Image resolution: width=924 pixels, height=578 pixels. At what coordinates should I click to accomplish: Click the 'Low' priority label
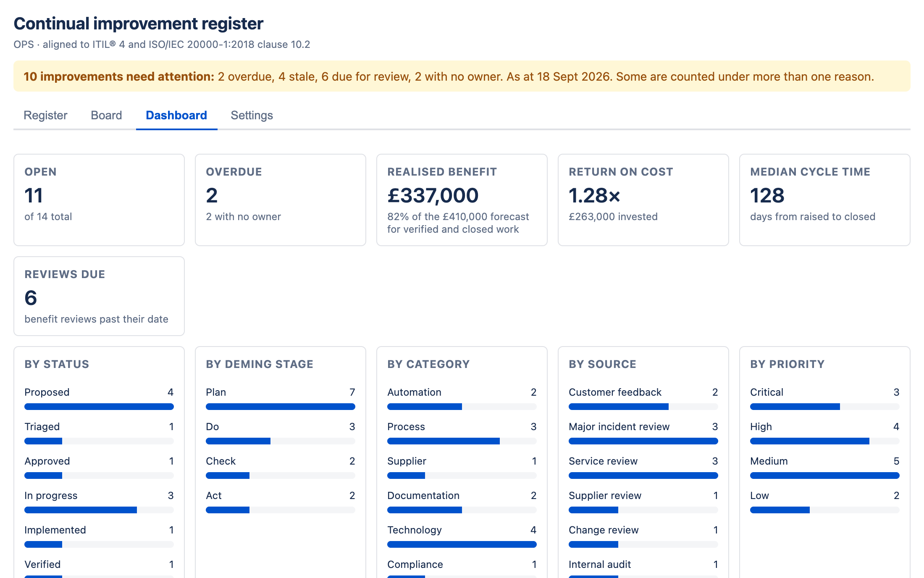(759, 496)
